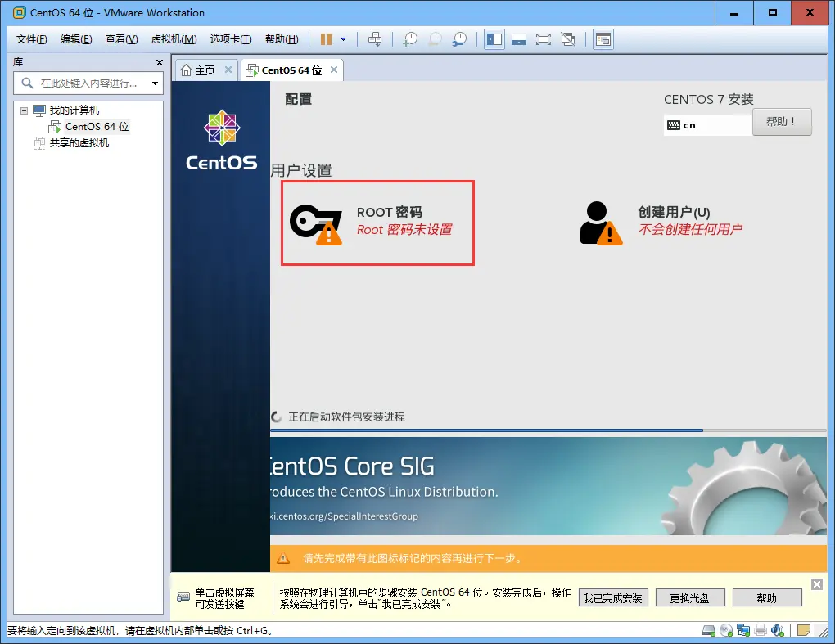The height and width of the screenshot is (644, 835).
Task: Open the ROOT 密码 setting
Action: (377, 223)
